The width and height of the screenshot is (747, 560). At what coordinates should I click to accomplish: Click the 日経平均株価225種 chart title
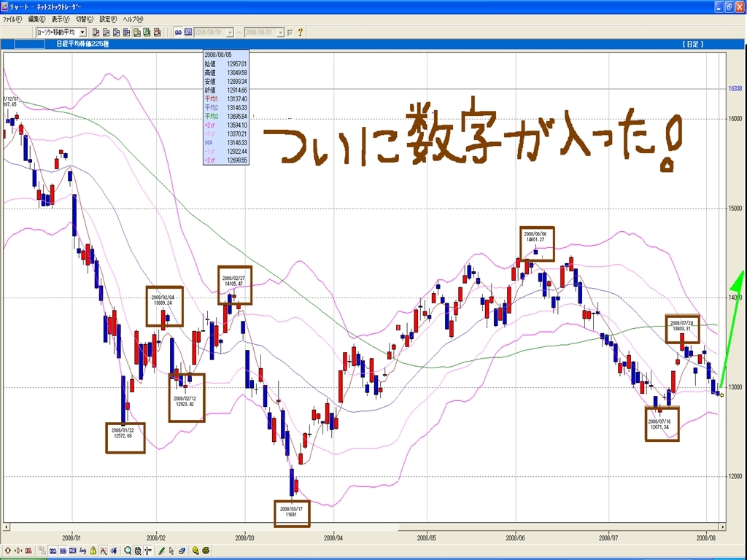[x=82, y=44]
